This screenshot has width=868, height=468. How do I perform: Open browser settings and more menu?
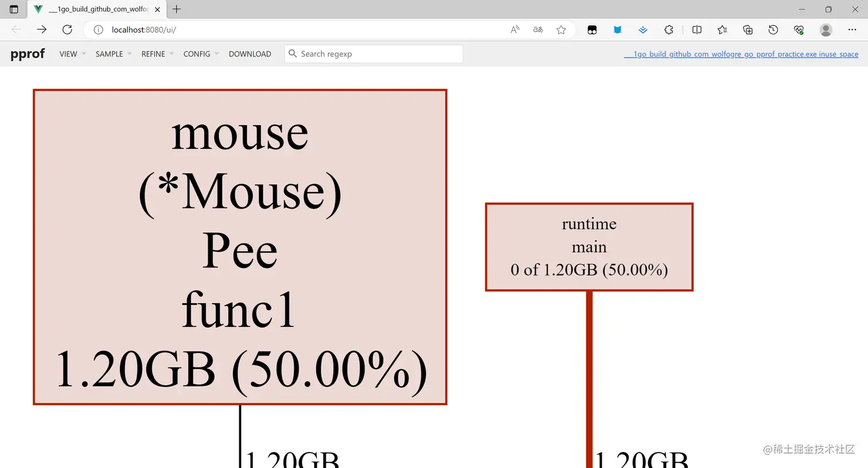coord(852,30)
